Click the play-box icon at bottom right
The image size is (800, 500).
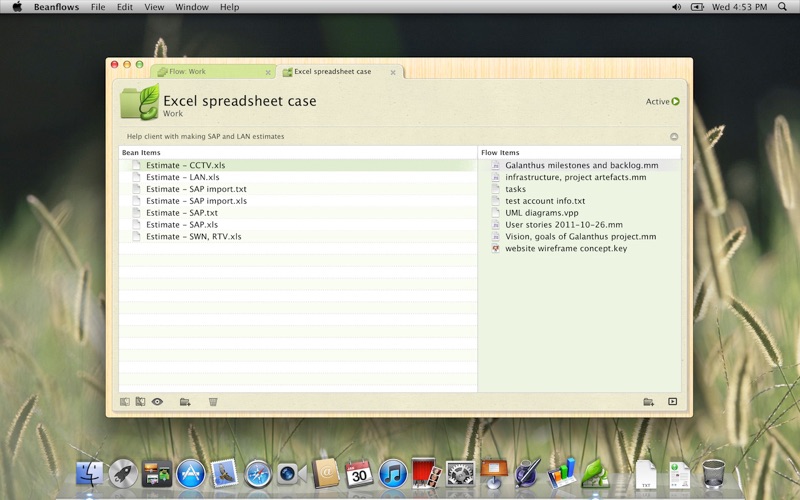[672, 402]
